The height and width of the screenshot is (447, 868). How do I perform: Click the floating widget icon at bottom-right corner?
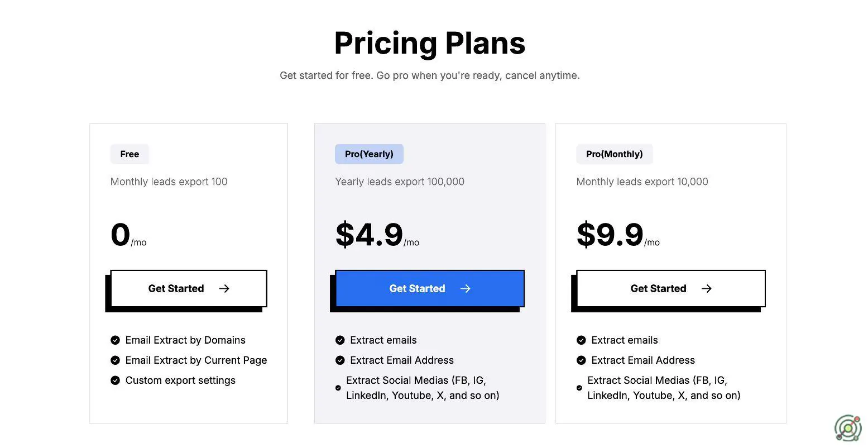(847, 429)
